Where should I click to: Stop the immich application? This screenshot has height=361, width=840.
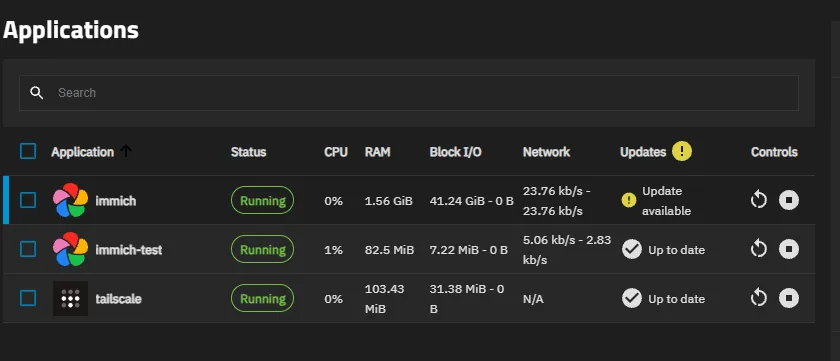click(x=789, y=200)
